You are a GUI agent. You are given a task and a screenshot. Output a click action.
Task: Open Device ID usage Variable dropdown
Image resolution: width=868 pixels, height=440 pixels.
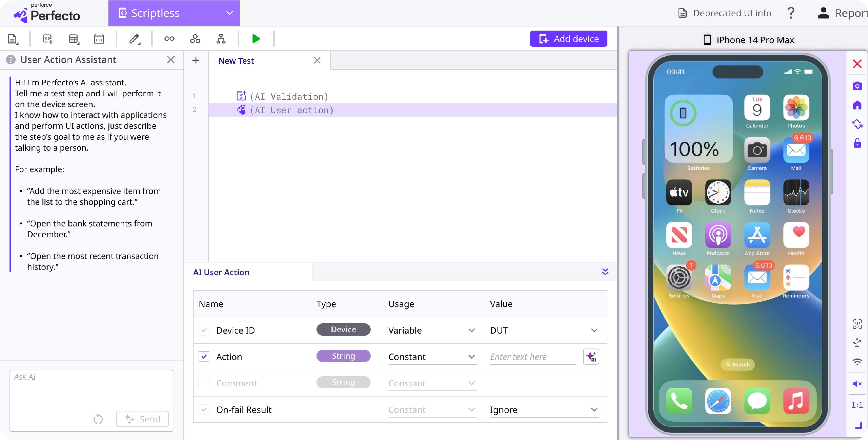[x=432, y=330]
